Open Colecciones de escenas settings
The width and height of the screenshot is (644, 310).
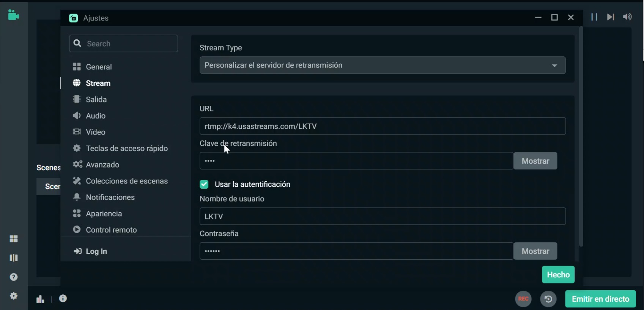pos(120,181)
